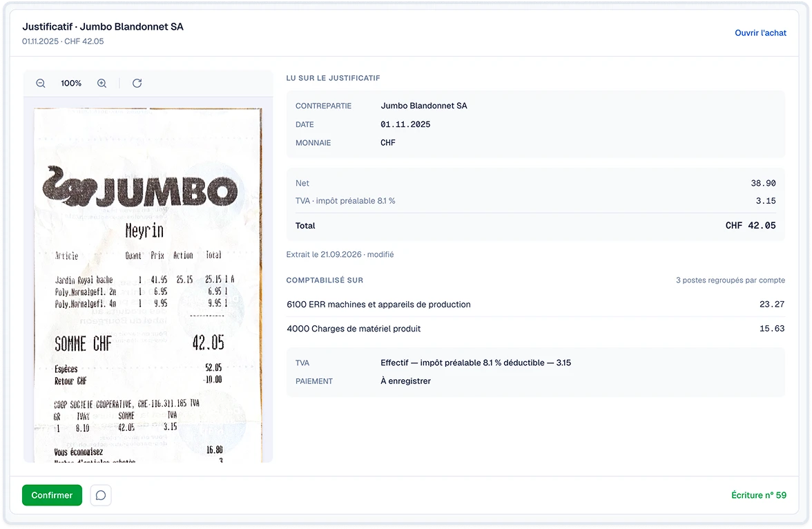Click the Net amount 38.90
The width and height of the screenshot is (812, 529).
[x=764, y=184]
